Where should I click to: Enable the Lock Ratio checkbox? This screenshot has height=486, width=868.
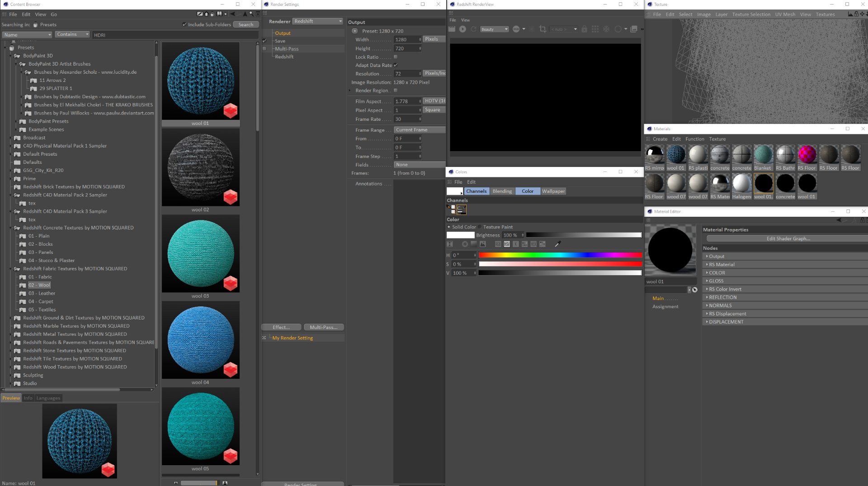pyautogui.click(x=396, y=57)
